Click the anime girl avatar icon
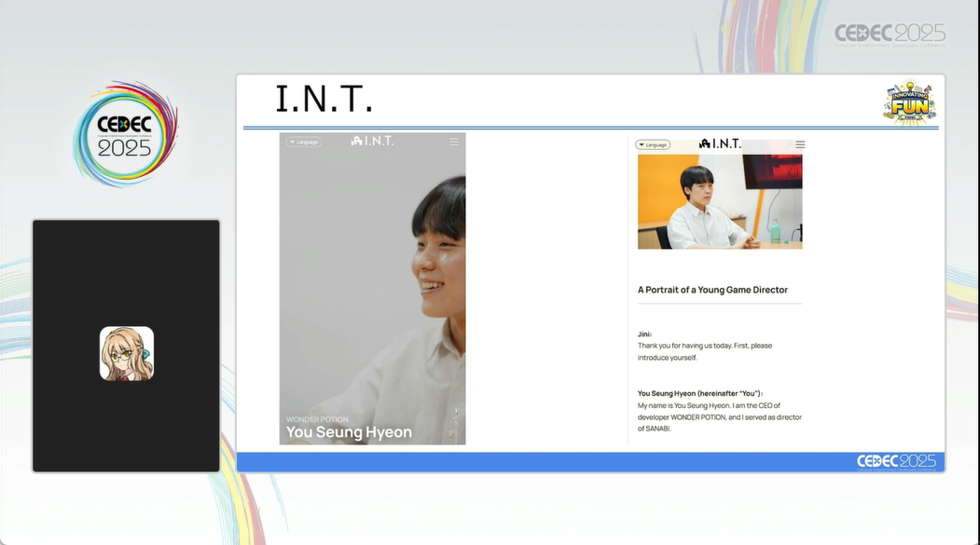 (x=127, y=353)
